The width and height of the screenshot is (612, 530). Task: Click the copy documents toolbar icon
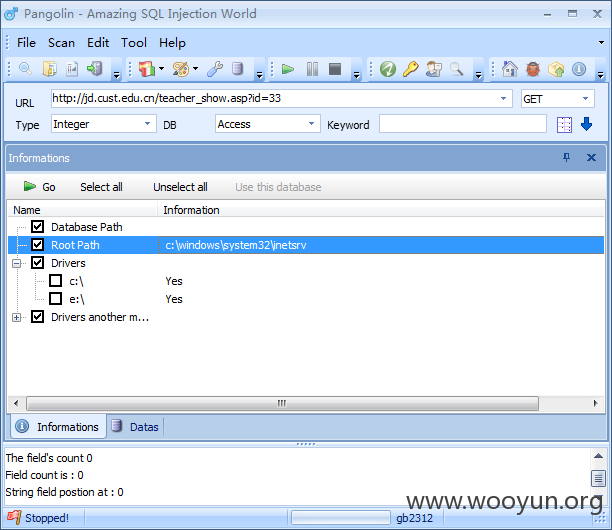49,69
